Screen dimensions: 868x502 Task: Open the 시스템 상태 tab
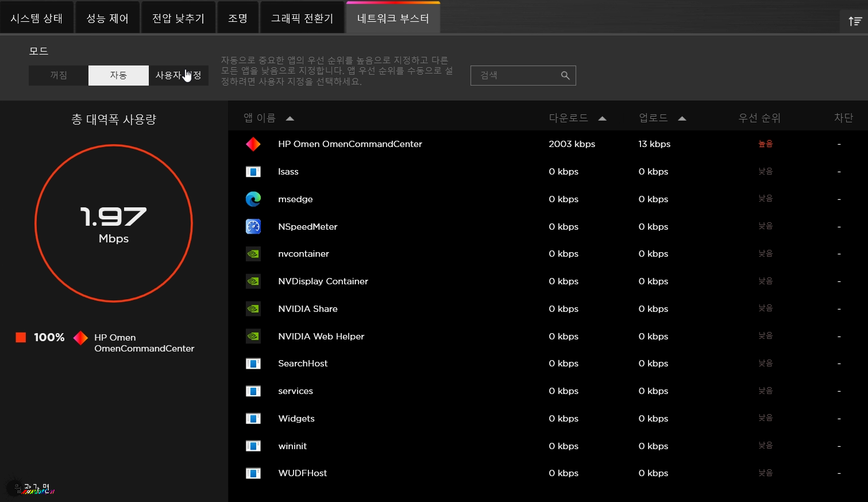37,18
